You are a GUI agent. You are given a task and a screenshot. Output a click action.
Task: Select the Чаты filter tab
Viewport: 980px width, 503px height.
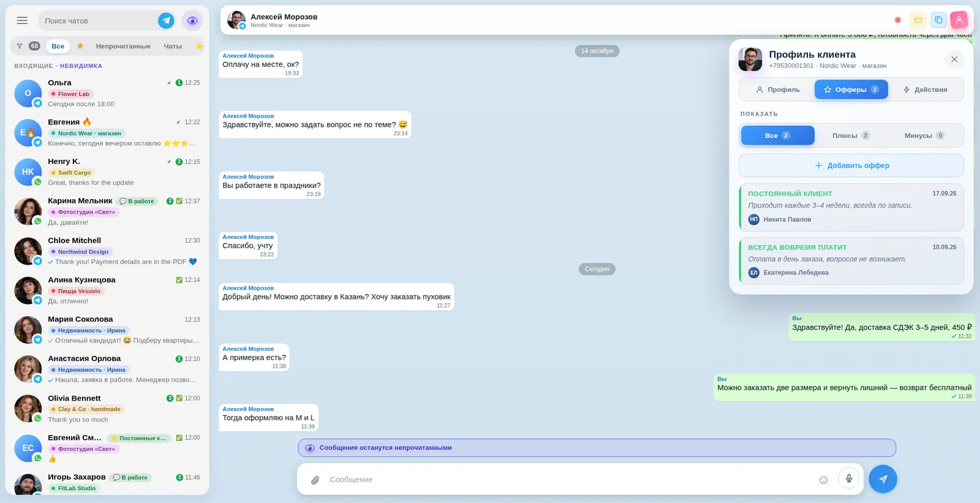tap(173, 46)
